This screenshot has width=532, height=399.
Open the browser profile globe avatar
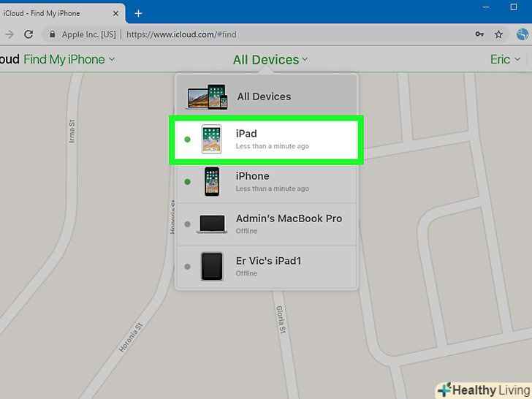[522, 34]
